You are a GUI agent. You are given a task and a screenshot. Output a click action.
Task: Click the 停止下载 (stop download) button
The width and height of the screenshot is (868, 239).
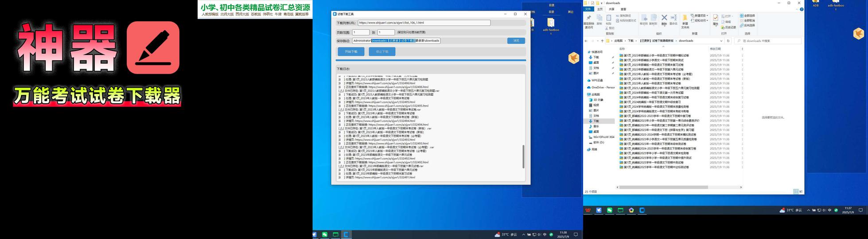[x=382, y=51]
